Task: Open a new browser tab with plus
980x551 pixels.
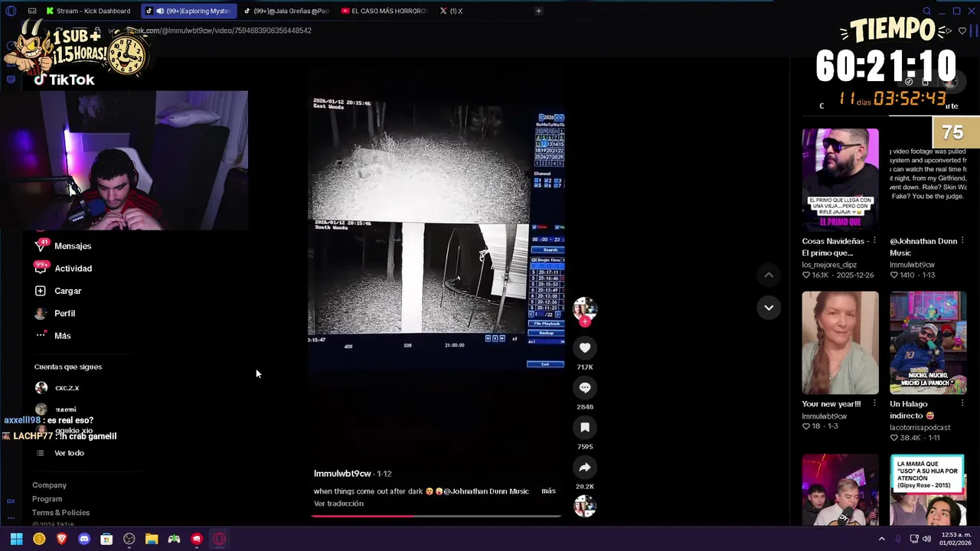Action: coord(538,11)
